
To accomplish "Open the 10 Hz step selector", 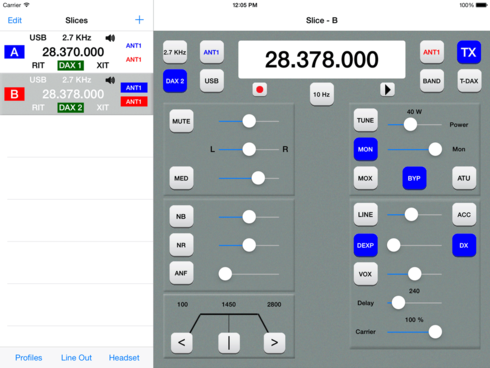I will click(x=322, y=94).
